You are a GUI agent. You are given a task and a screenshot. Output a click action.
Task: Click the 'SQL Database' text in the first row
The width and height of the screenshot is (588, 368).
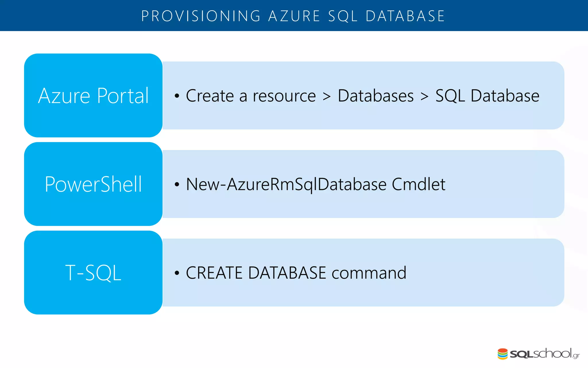[x=487, y=96]
